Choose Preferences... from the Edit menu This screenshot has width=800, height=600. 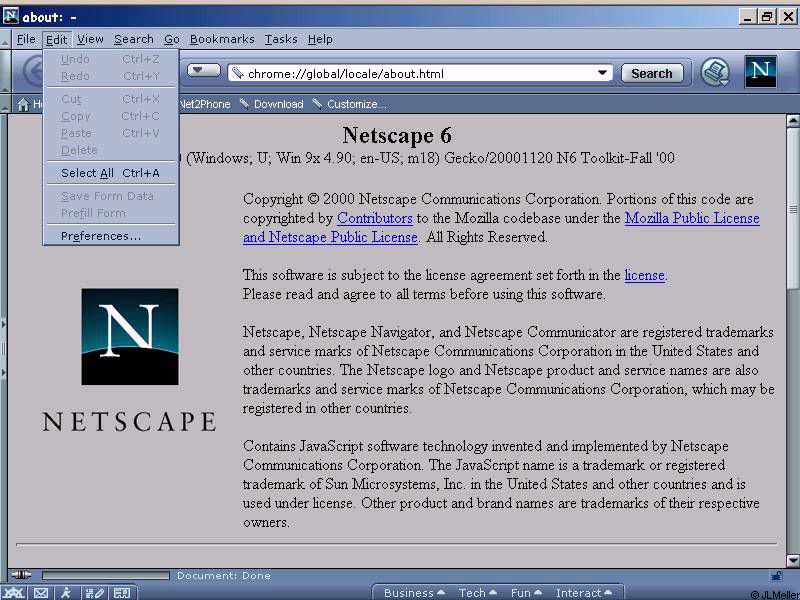(x=111, y=236)
